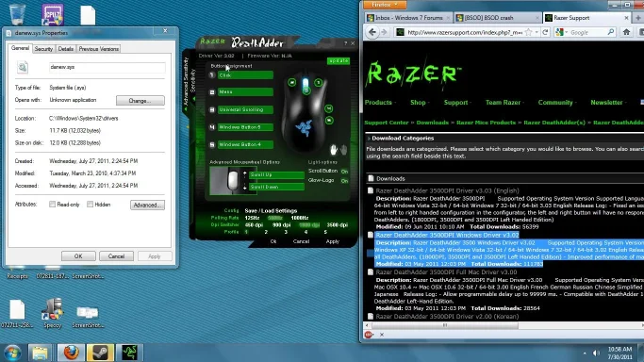Open Steam from the taskbar
The width and height of the screenshot is (644, 362).
click(x=100, y=353)
